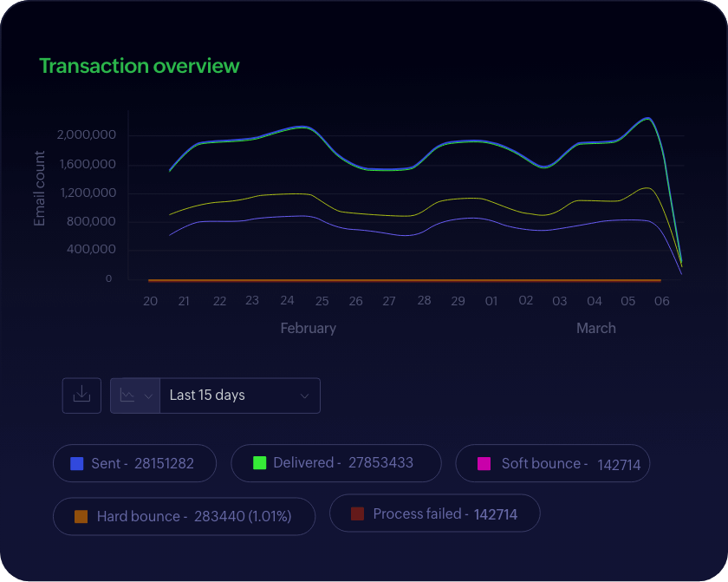The width and height of the screenshot is (728, 582).
Task: Click the arrow inside the date range box
Action: point(304,396)
